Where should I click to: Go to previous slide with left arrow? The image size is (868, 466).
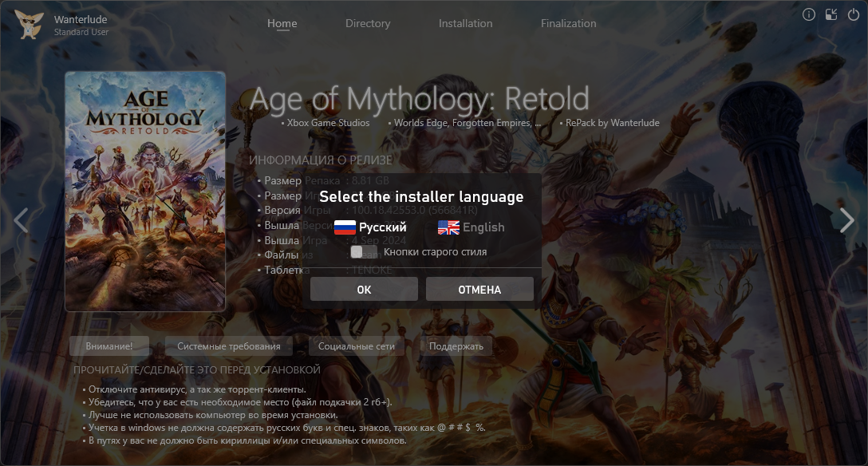(x=22, y=220)
